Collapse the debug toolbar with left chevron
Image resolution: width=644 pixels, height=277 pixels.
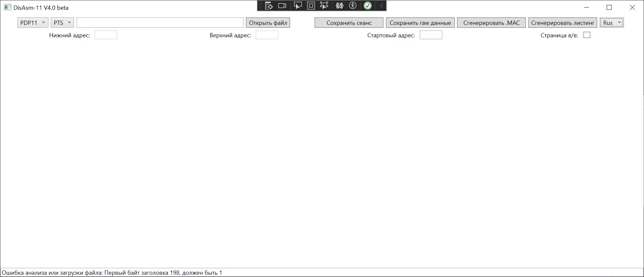(x=381, y=6)
